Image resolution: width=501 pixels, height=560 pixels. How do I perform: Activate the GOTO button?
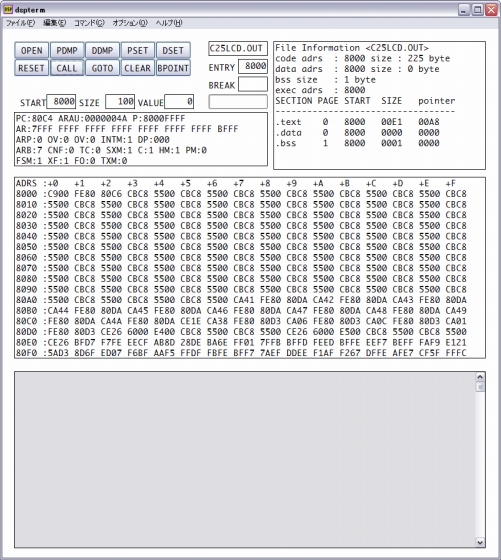(x=102, y=68)
